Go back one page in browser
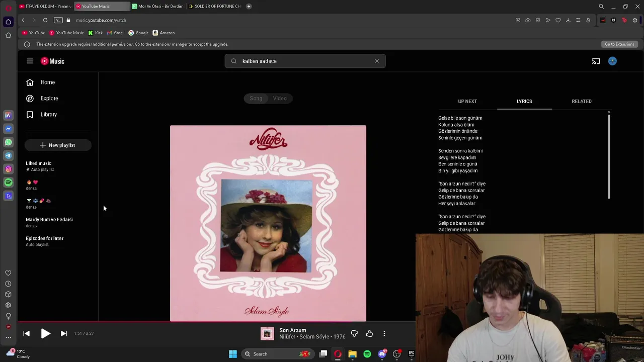The image size is (644, 362). pos(23,20)
